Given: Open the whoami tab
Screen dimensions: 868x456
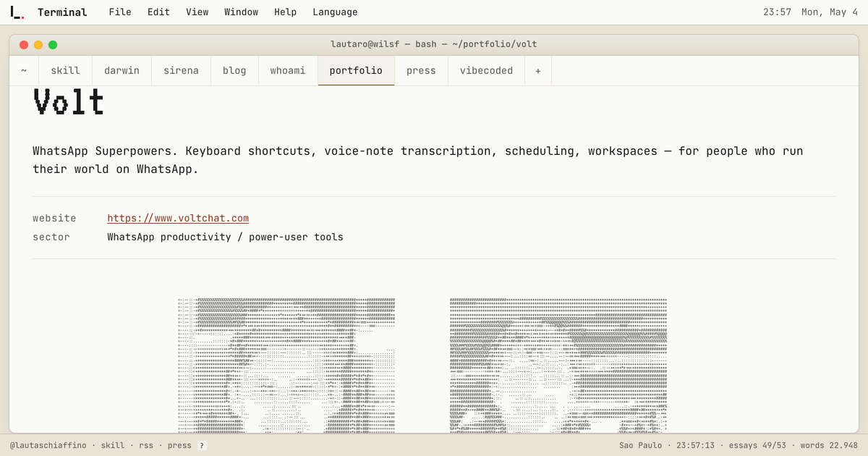Looking at the screenshot, I should coord(288,71).
